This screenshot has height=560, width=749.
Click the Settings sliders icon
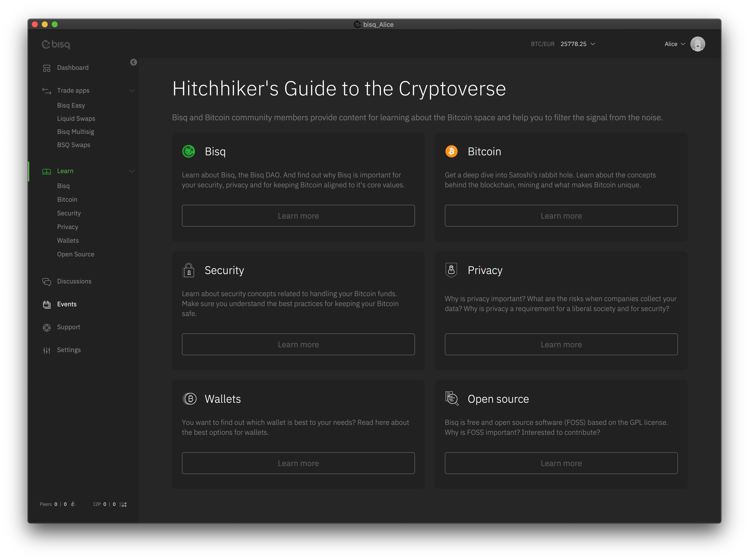coord(47,350)
